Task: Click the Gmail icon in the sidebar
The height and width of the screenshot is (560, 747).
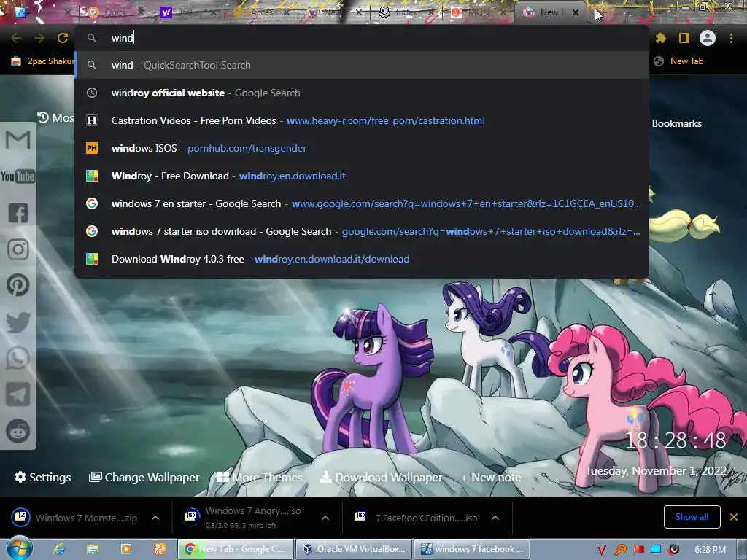Action: point(18,140)
